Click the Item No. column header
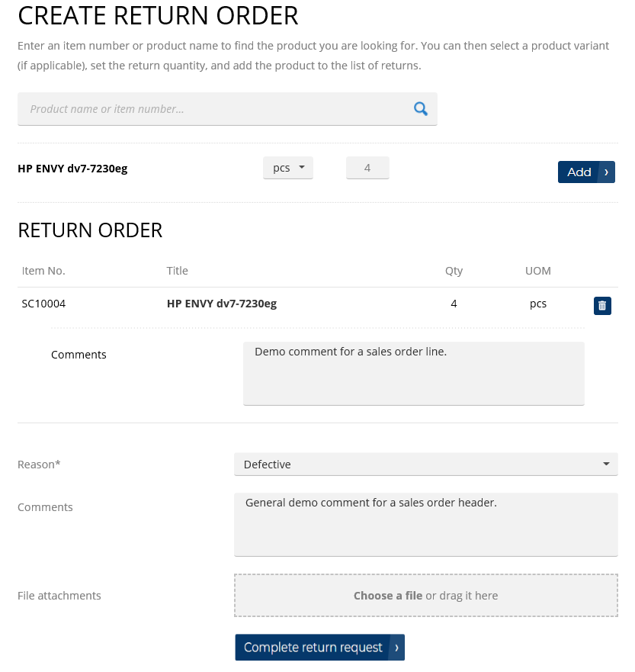This screenshot has height=672, width=635. click(43, 271)
